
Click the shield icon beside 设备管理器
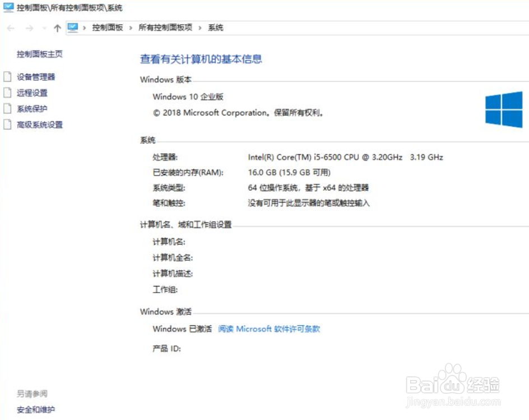(7, 77)
